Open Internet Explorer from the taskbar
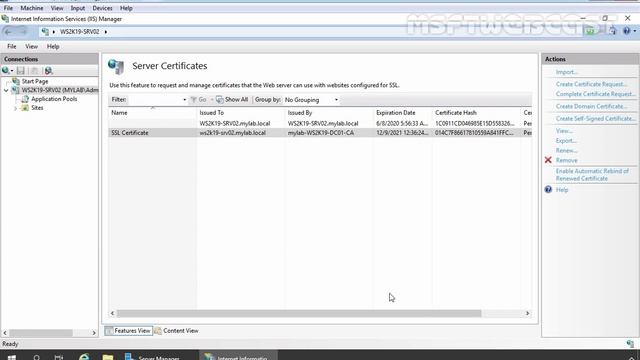This screenshot has height=360, width=640. coord(84,357)
